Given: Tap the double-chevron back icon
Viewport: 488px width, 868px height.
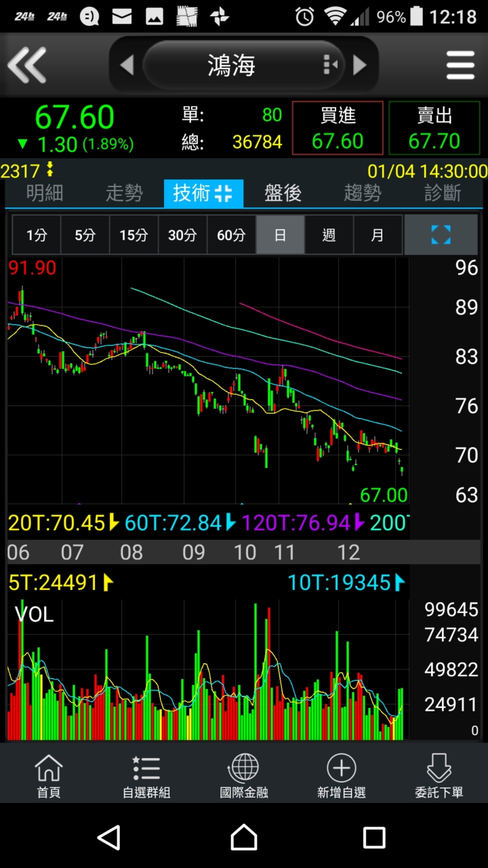Looking at the screenshot, I should tap(27, 66).
